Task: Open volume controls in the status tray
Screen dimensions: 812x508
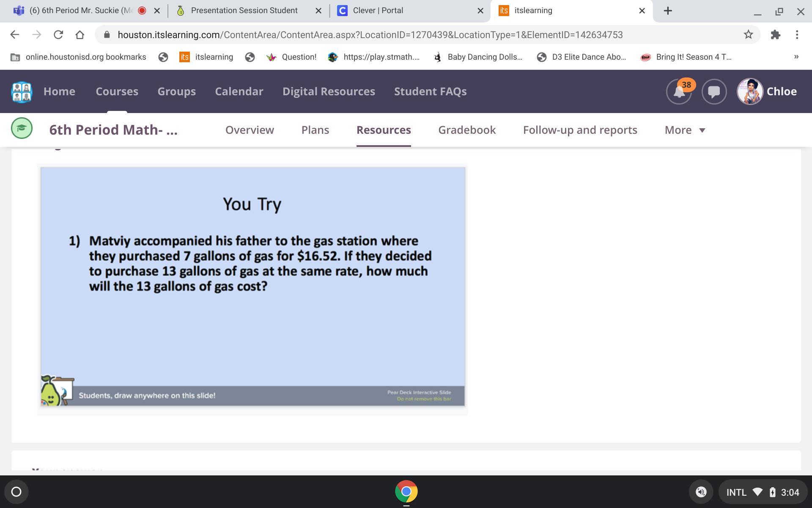Action: click(701, 492)
